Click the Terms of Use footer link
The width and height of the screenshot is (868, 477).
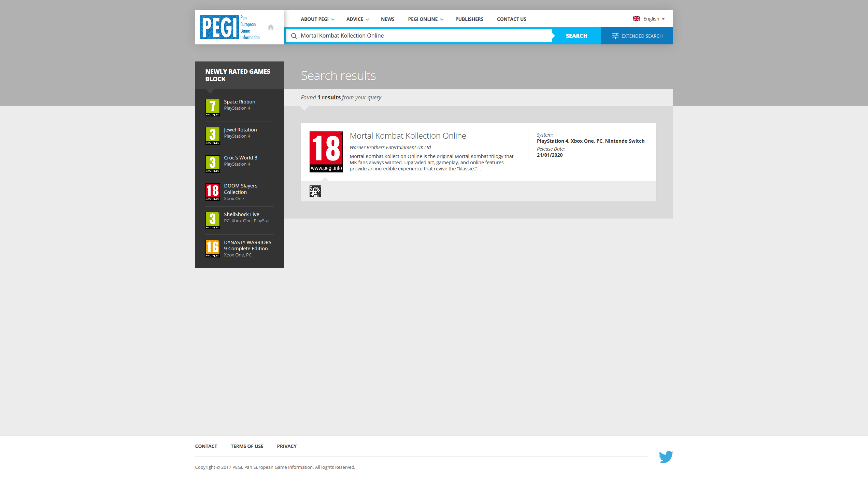tap(247, 446)
